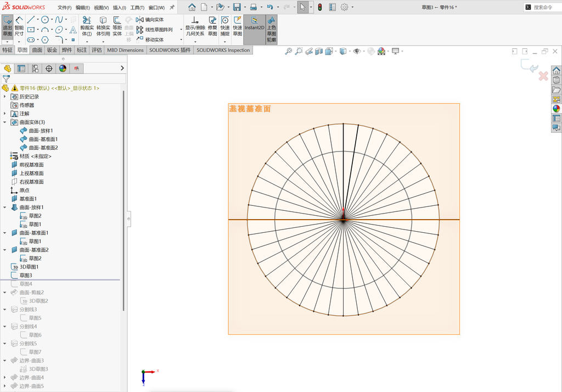The image size is (562, 392).
Task: Click Mirror Entities (镜向实体)
Action: (x=150, y=20)
